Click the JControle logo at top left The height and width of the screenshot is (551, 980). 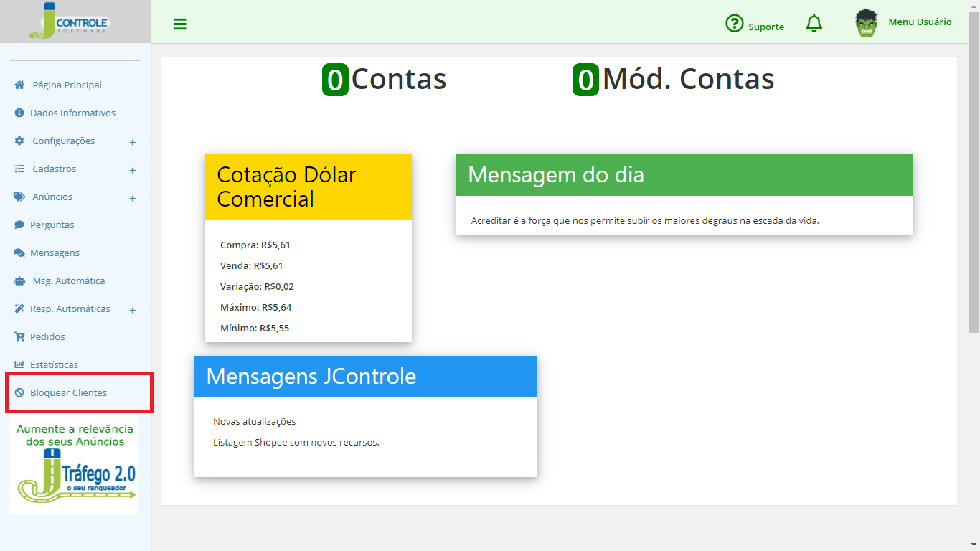[x=70, y=21]
